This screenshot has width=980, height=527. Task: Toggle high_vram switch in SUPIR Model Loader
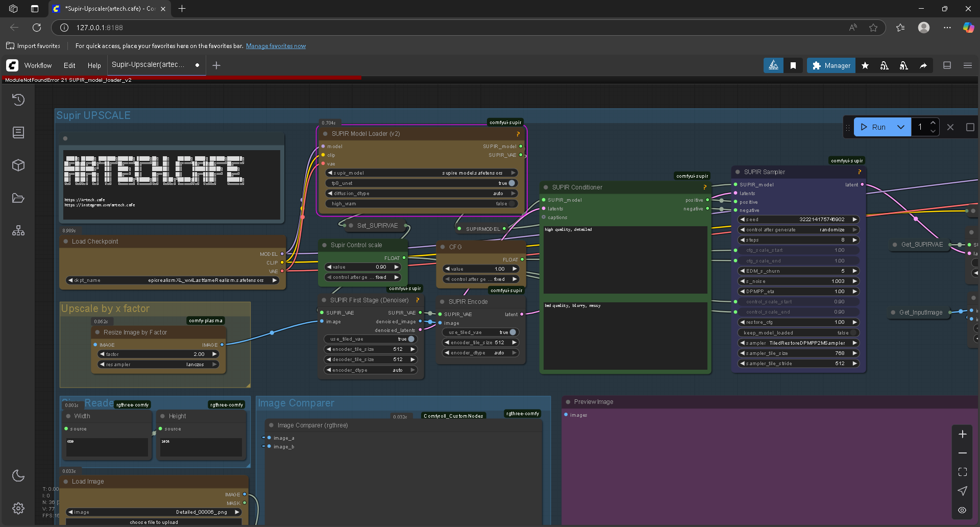pyautogui.click(x=511, y=204)
